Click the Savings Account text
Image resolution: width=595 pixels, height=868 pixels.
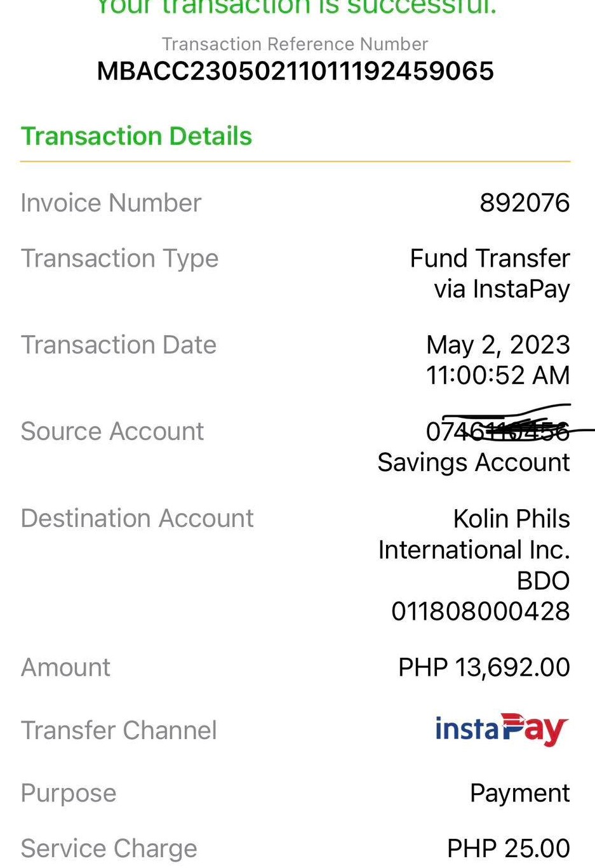(474, 462)
